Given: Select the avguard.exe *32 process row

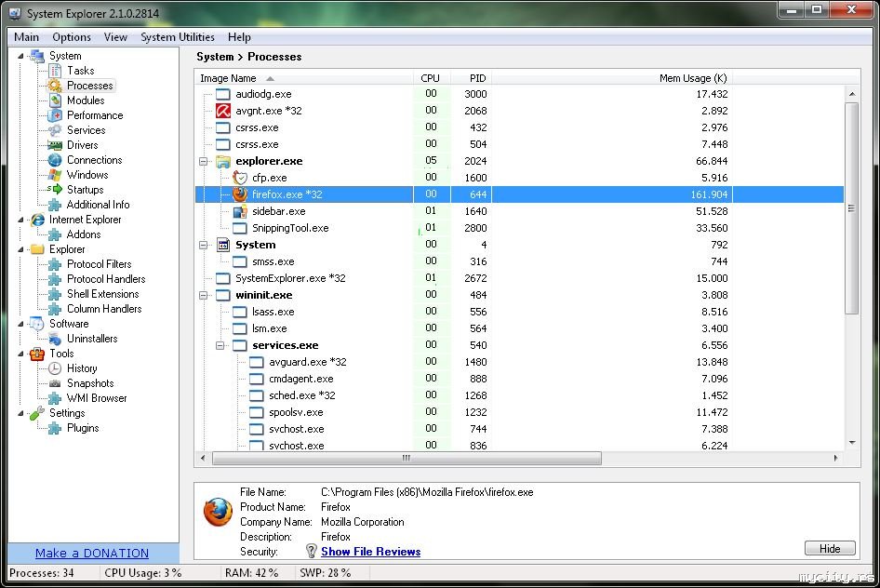Looking at the screenshot, I should pyautogui.click(x=519, y=362).
